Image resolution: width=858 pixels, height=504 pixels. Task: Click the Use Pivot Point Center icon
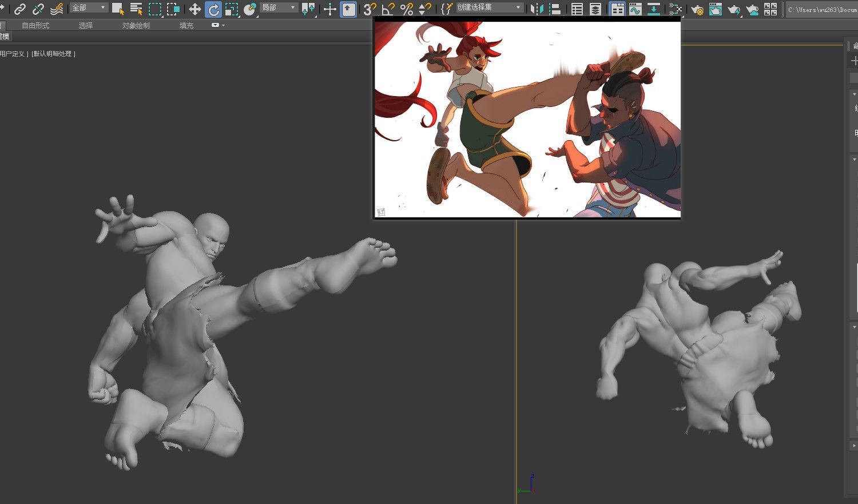click(x=308, y=9)
